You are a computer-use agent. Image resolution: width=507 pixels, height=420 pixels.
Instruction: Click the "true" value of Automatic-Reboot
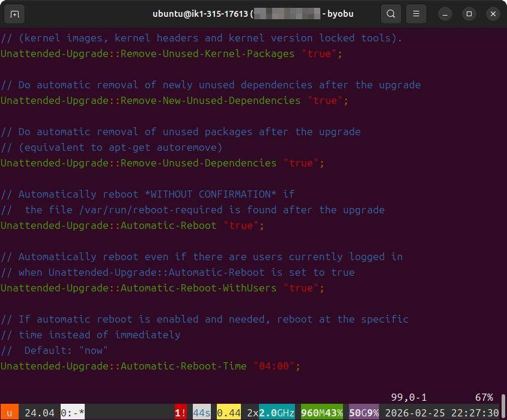click(243, 225)
